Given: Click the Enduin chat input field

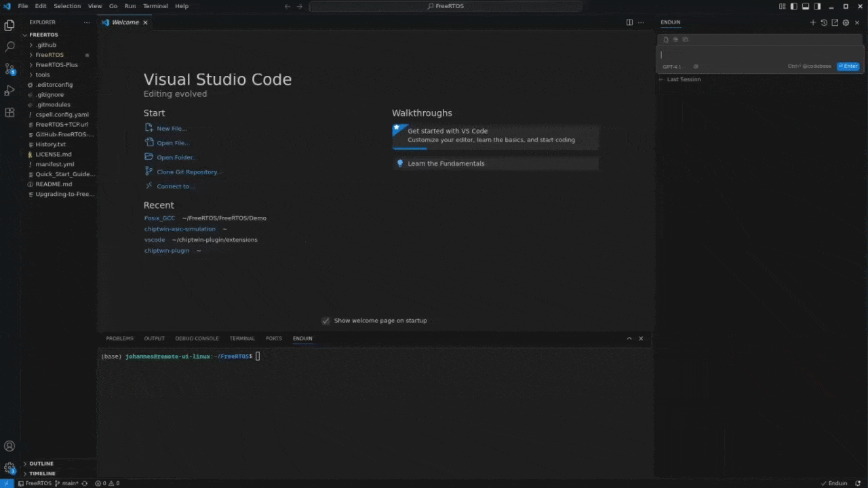Looking at the screenshot, I should (x=759, y=54).
